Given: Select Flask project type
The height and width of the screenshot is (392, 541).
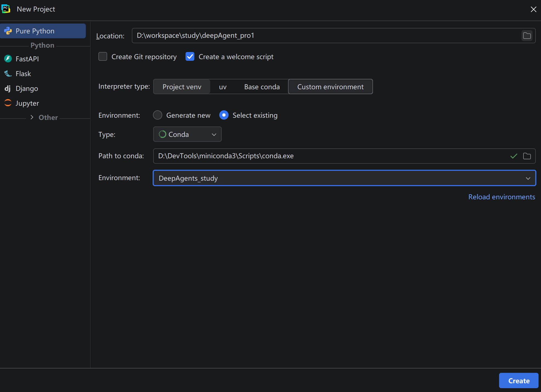Looking at the screenshot, I should (43, 74).
